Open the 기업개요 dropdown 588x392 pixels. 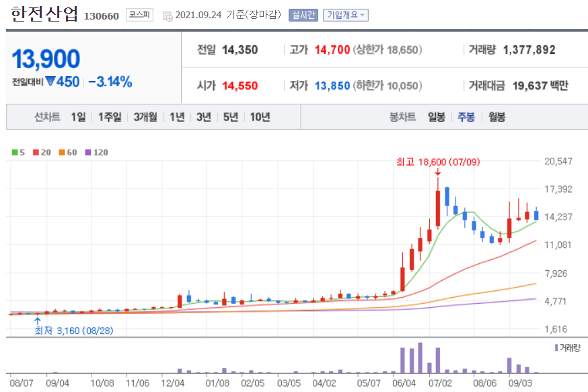[x=345, y=15]
